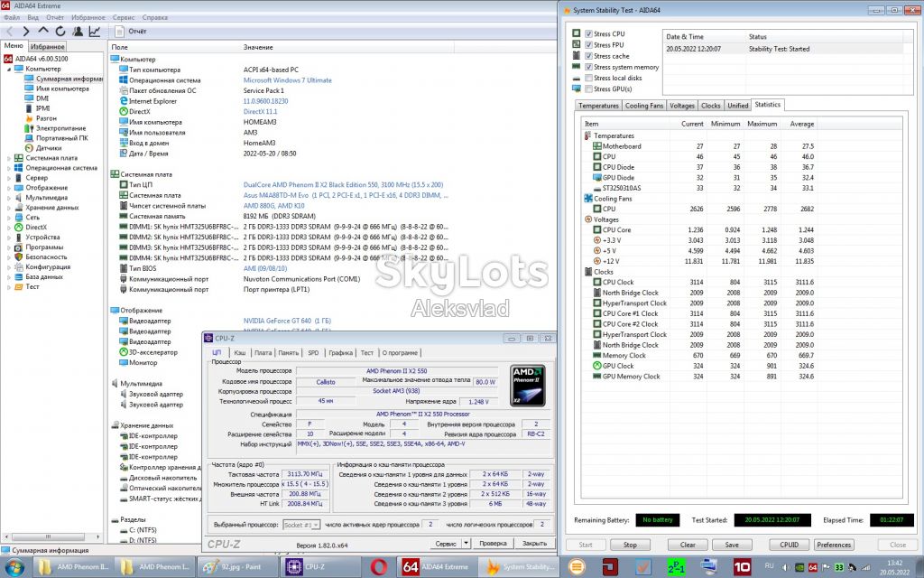This screenshot has height=578, width=924.
Task: Expand the Мультимедиа tree node
Action: click(9, 198)
